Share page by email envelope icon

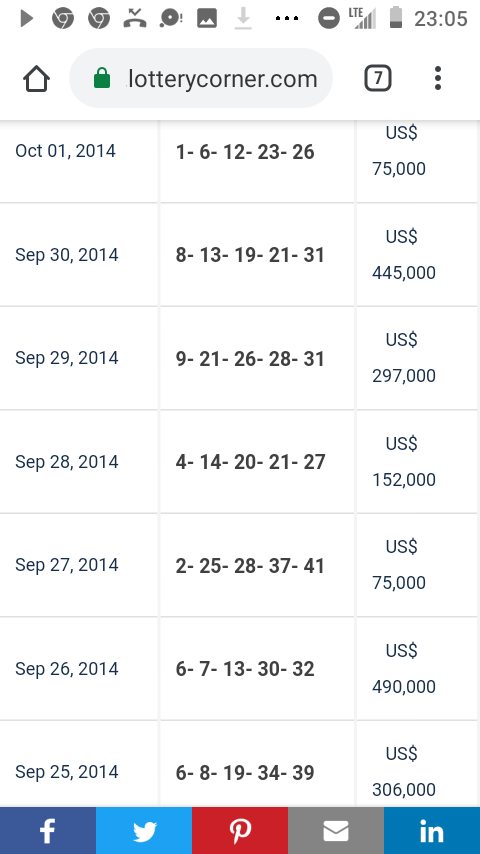(x=336, y=831)
